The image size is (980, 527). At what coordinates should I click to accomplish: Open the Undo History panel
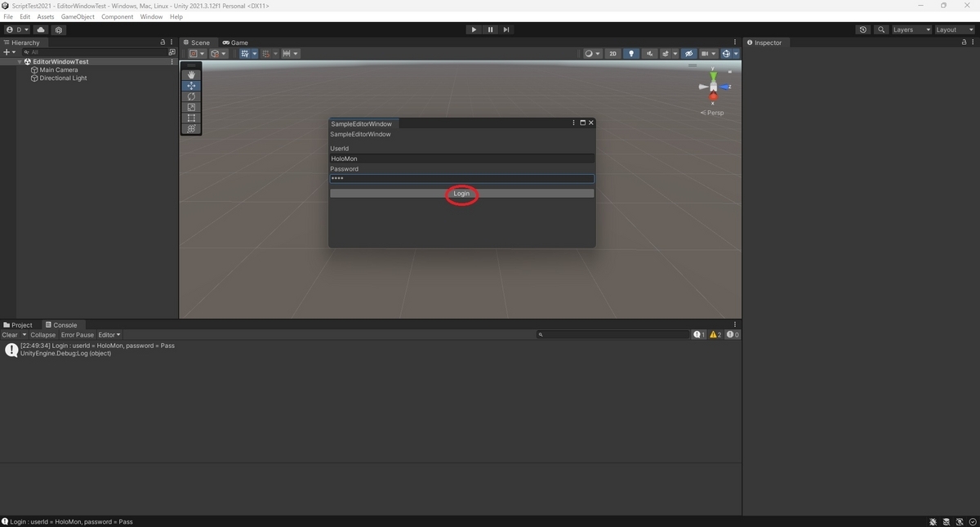[862, 29]
